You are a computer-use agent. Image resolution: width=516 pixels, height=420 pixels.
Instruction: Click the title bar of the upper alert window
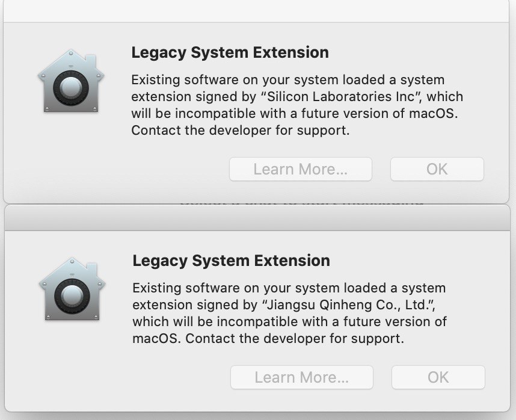click(257, 11)
